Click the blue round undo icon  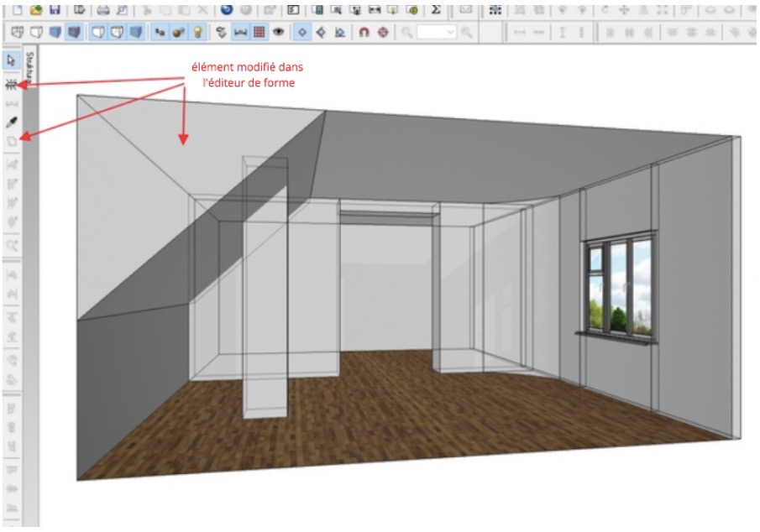coord(227,9)
